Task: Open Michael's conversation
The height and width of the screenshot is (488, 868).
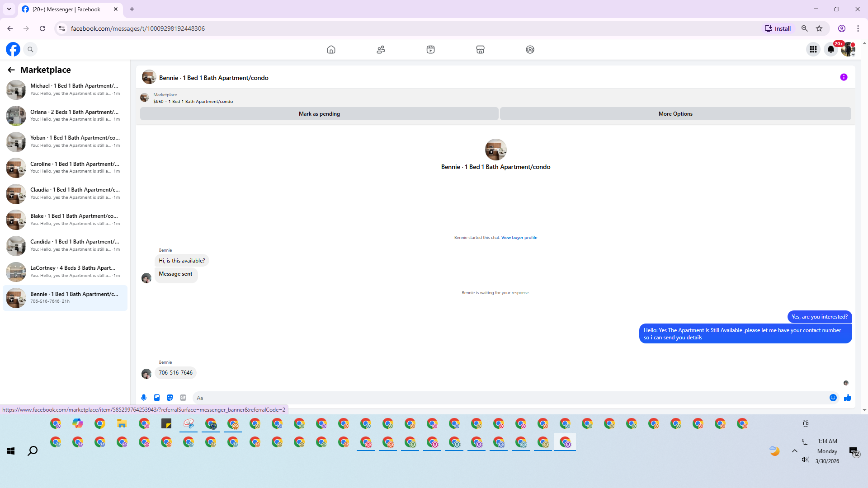Action: coord(65,89)
